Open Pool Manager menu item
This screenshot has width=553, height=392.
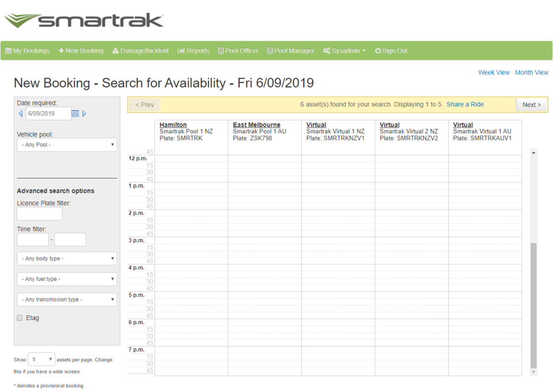point(290,51)
